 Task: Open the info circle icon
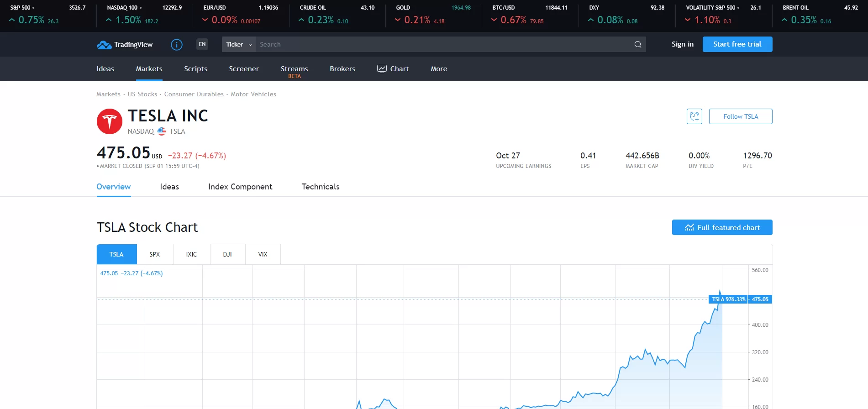176,44
